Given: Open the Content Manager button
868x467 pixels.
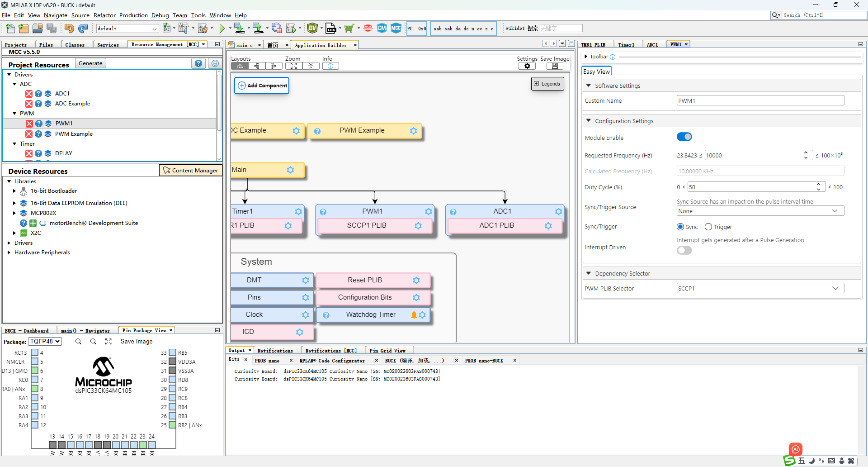Looking at the screenshot, I should [x=190, y=171].
